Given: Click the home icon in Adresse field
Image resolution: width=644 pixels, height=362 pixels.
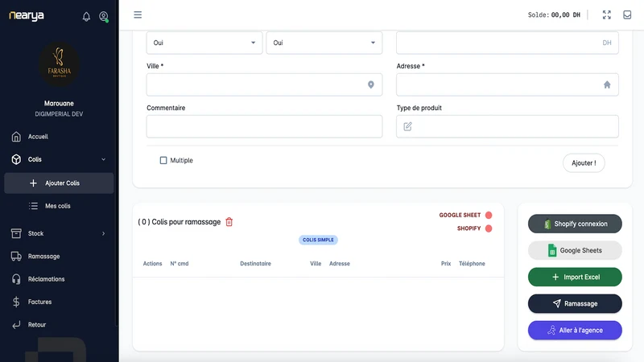Looking at the screenshot, I should coord(607,84).
